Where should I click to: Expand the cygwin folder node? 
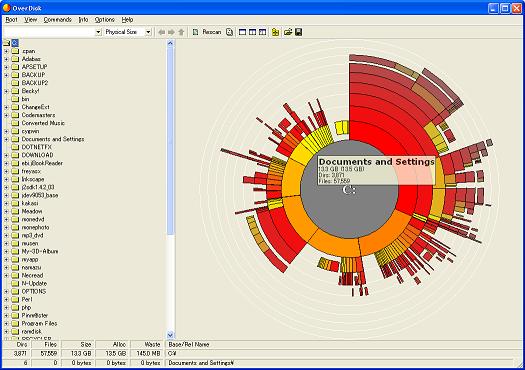click(6, 131)
